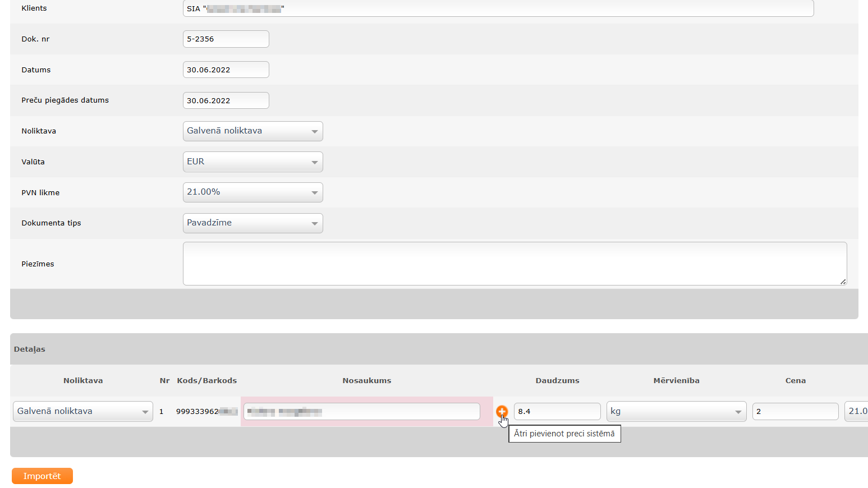Image resolution: width=868 pixels, height=488 pixels.
Task: Open the Noliktava dropdown in the header form
Action: pos(252,131)
